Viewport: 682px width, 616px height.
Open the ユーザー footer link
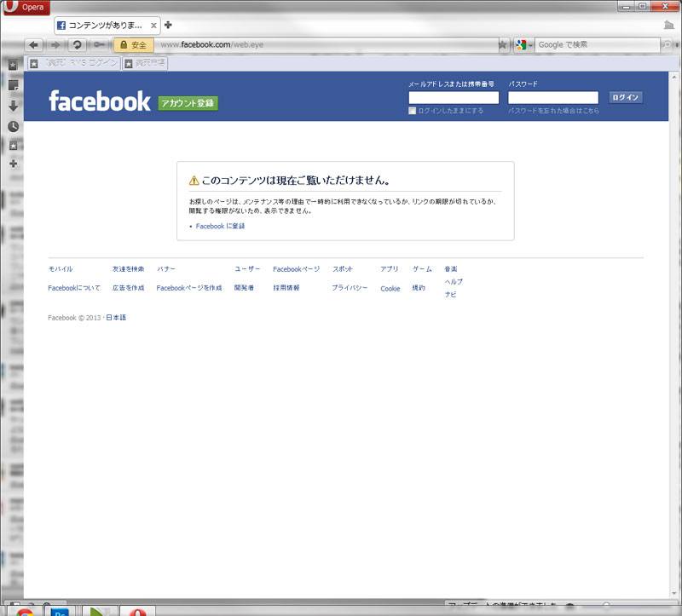tap(247, 269)
